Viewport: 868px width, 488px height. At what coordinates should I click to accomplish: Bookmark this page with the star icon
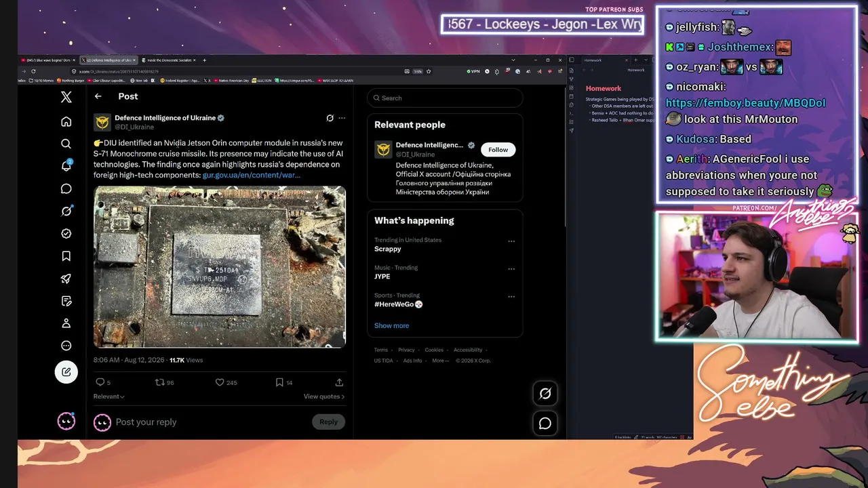[429, 71]
